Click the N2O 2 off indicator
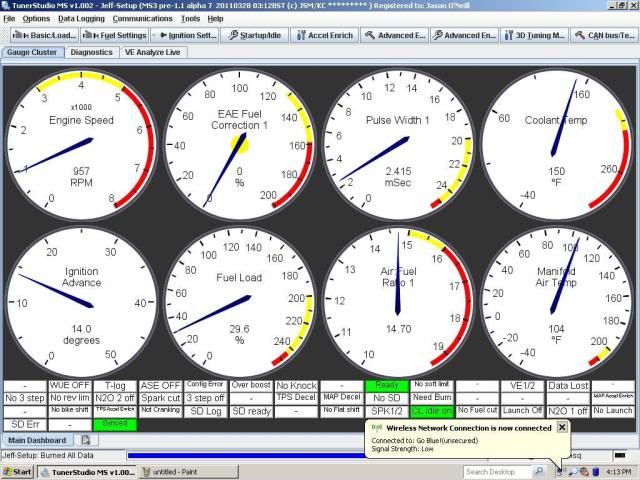The height and width of the screenshot is (480, 640). [115, 398]
